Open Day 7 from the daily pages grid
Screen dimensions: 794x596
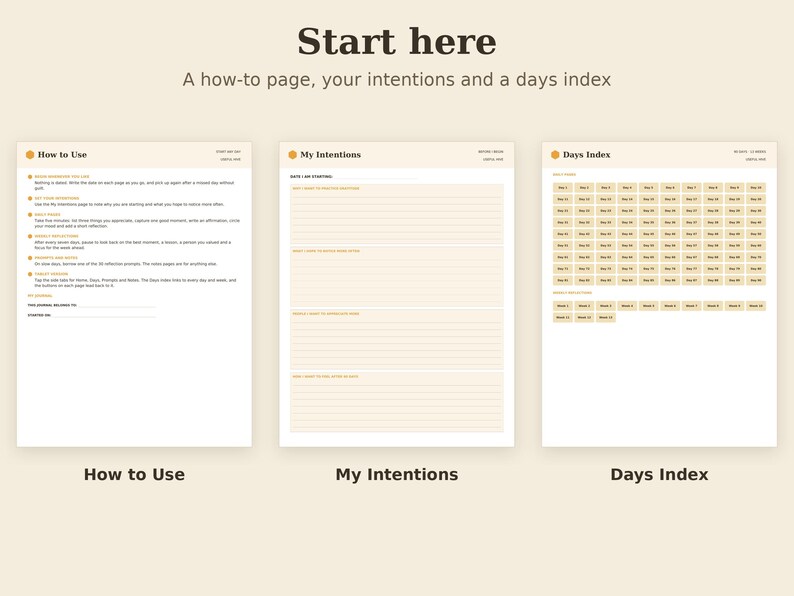pyautogui.click(x=691, y=188)
